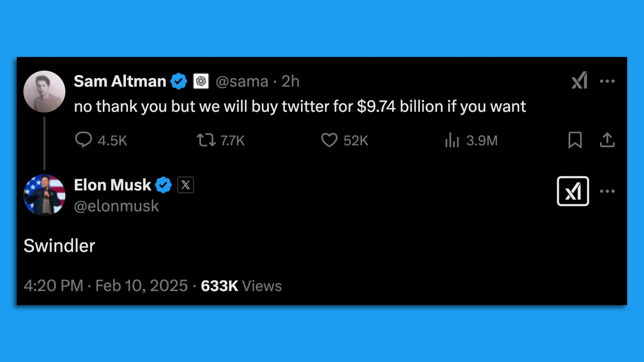Retweet Sam Altman's post
Viewport: 644px width, 362px height.
pos(220,140)
